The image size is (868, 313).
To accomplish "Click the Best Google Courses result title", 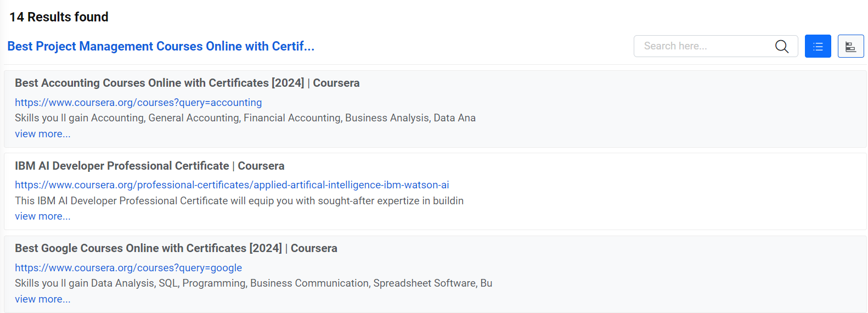I will coord(176,248).
